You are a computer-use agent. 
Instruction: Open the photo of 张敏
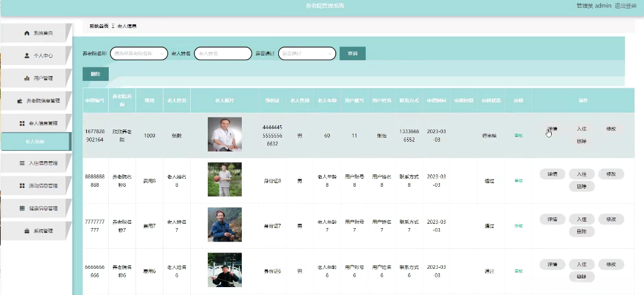point(225,134)
